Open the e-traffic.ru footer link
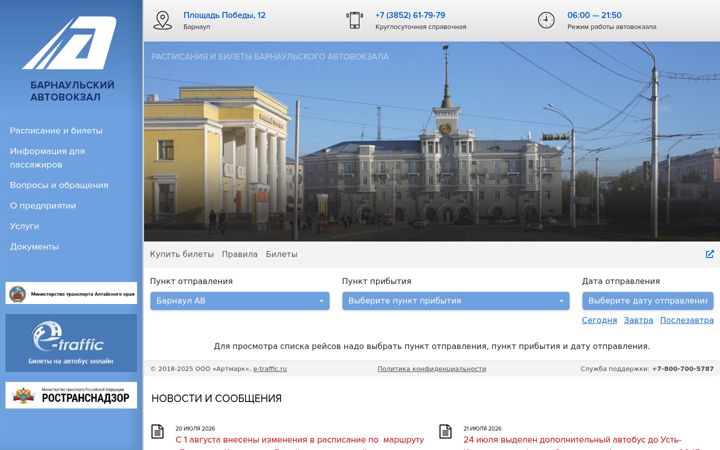This screenshot has width=720, height=450. pos(270,369)
